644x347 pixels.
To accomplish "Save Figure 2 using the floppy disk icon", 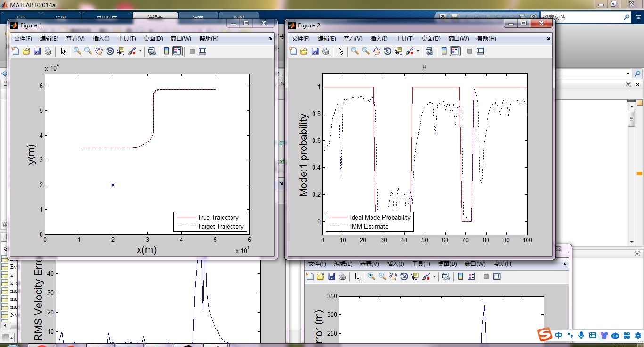I will click(x=315, y=51).
